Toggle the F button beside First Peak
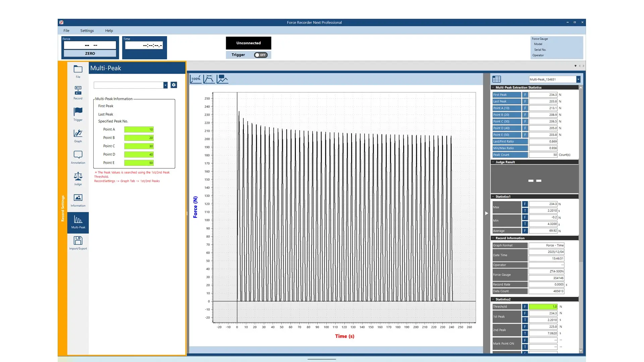The height and width of the screenshot is (362, 644). pyautogui.click(x=525, y=95)
